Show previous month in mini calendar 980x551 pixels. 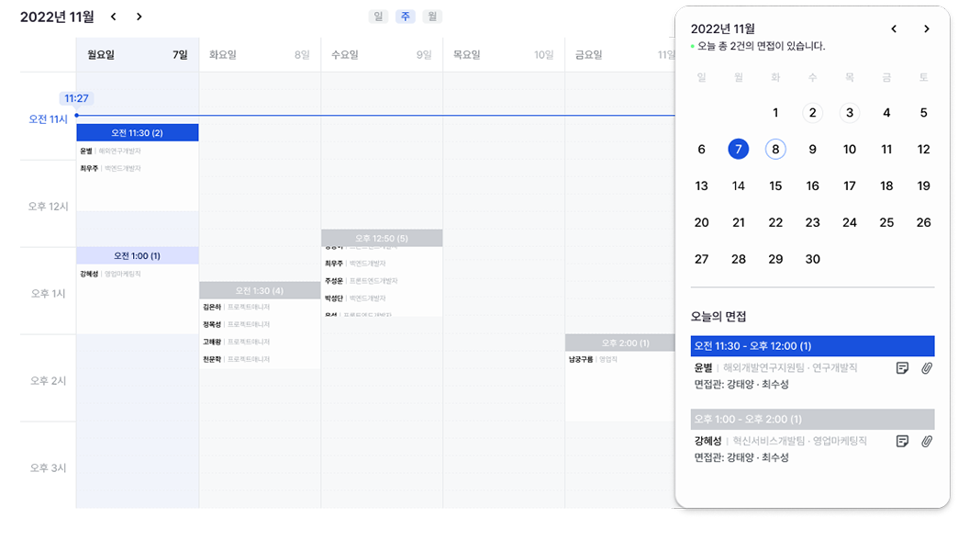click(894, 28)
